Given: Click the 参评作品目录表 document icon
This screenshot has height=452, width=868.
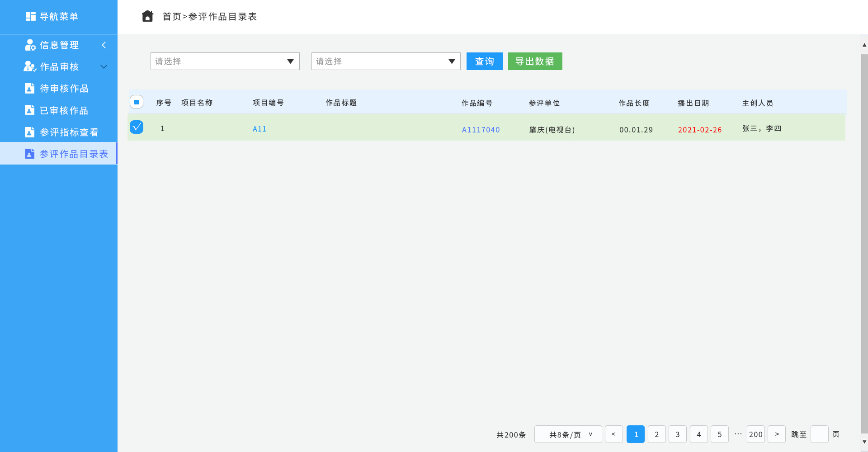Looking at the screenshot, I should [x=30, y=154].
